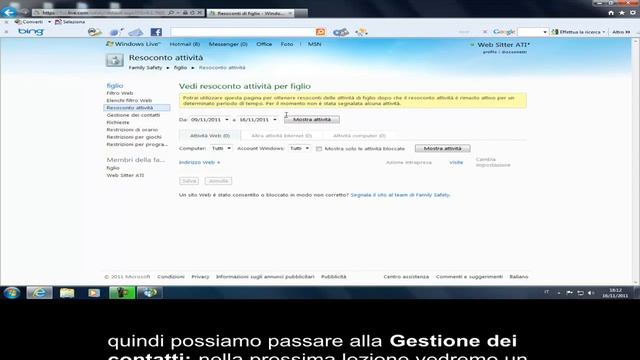Screen dimensions: 640x360
Task: Open Privacy footer link
Action: click(x=200, y=277)
